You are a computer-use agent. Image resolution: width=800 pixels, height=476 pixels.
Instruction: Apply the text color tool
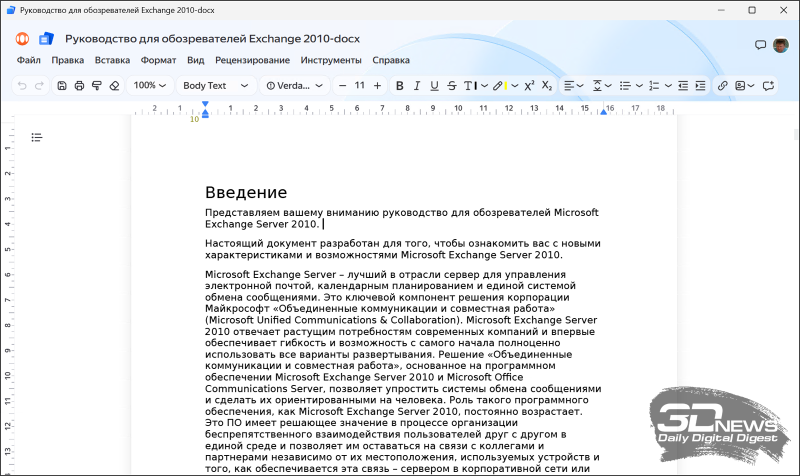[470, 86]
